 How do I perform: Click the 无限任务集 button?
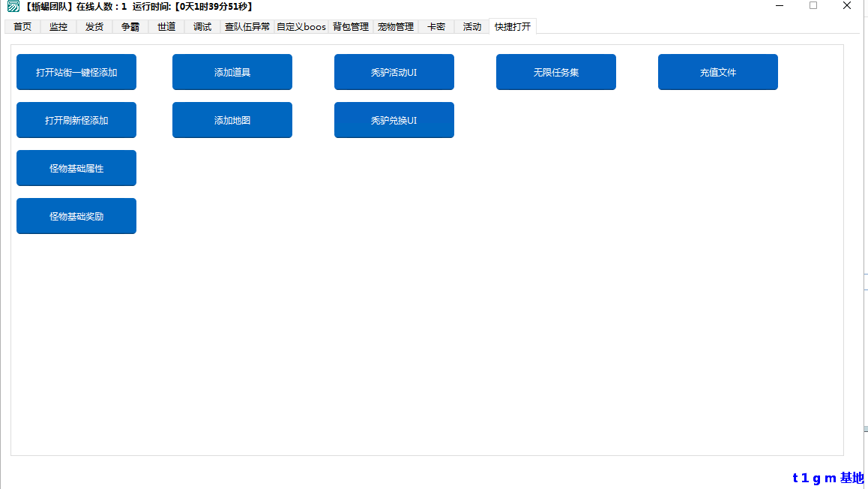tap(556, 72)
